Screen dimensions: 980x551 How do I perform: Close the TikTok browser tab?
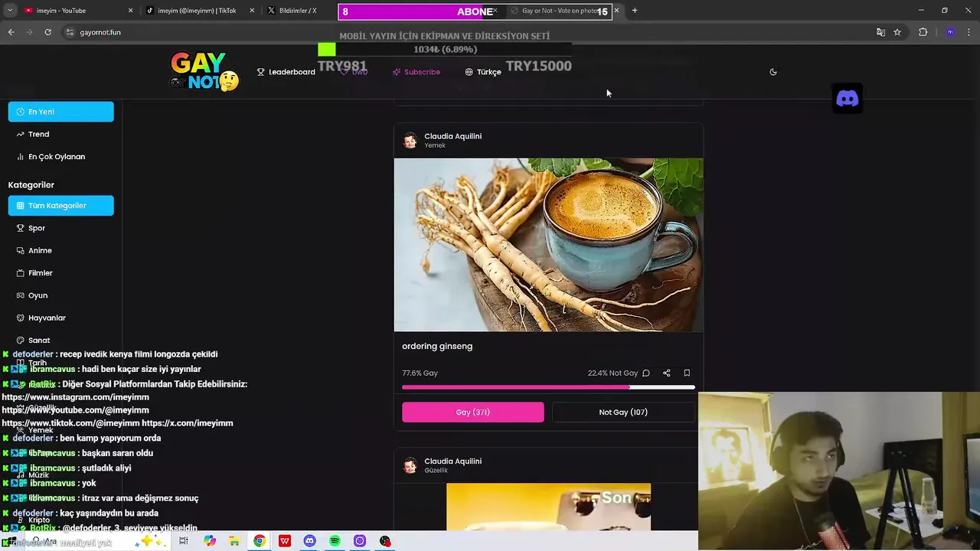coord(251,11)
